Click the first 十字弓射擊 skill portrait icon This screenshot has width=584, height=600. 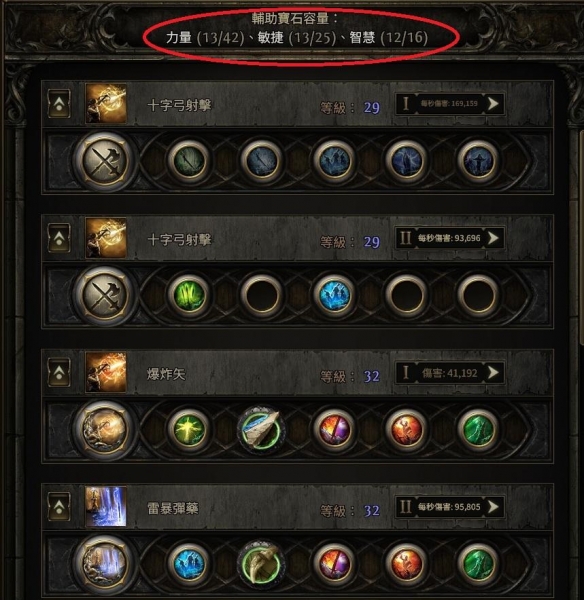(x=106, y=103)
